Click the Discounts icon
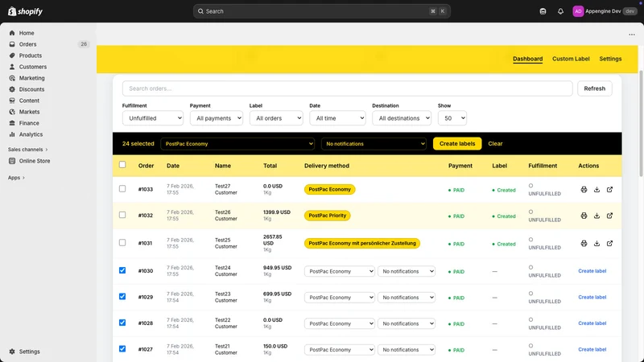The image size is (644, 362). 12,89
